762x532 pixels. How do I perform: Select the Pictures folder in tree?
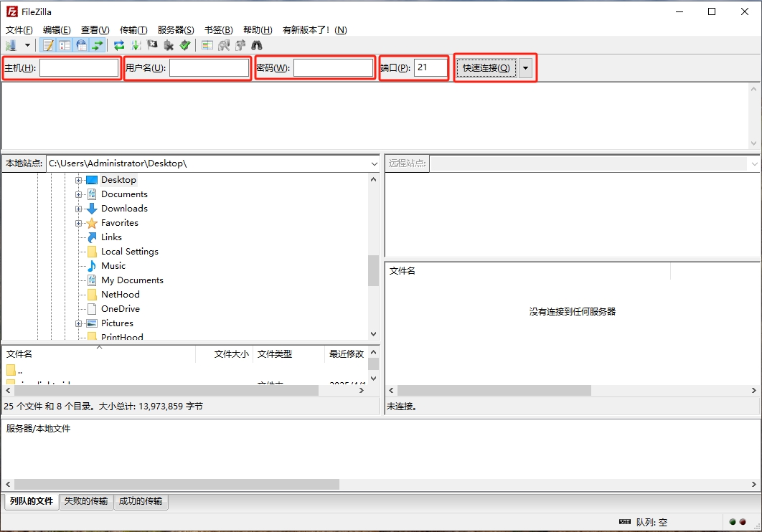[x=117, y=323]
